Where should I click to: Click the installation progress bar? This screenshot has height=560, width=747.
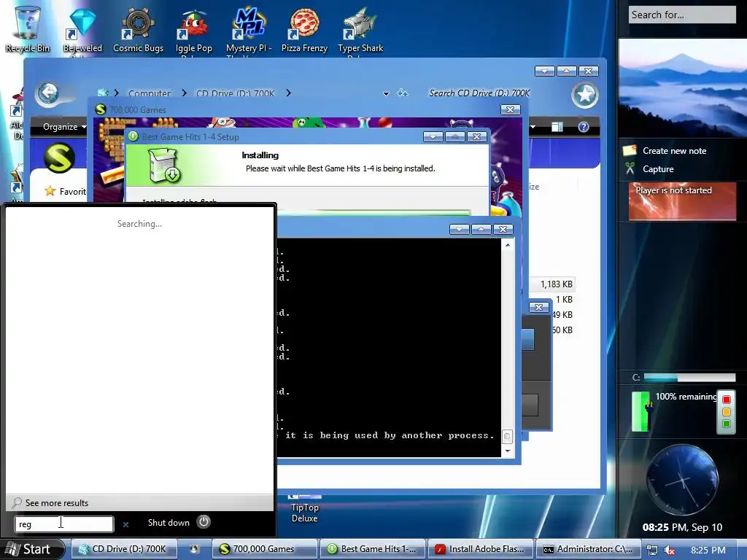[x=374, y=212]
